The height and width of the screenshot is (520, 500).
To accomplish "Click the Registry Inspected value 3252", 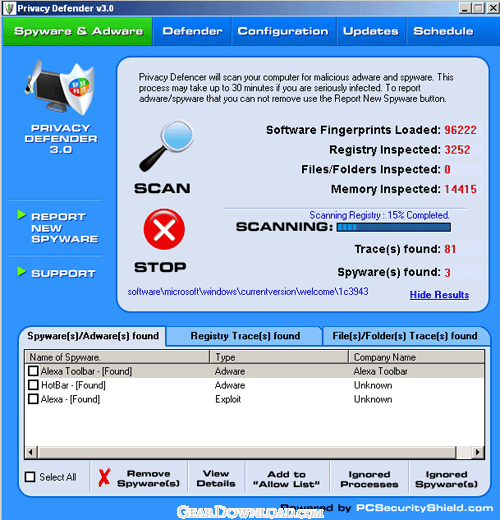I will point(457,150).
